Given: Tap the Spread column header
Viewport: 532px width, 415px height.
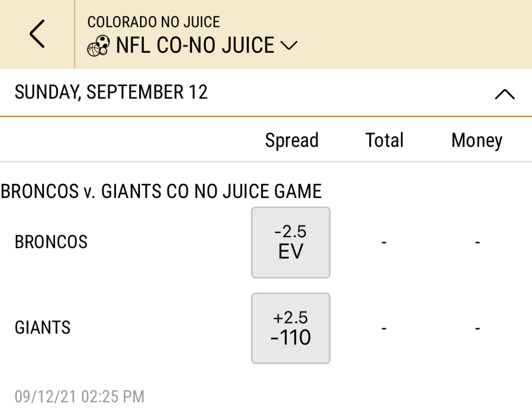Looking at the screenshot, I should coord(292,140).
